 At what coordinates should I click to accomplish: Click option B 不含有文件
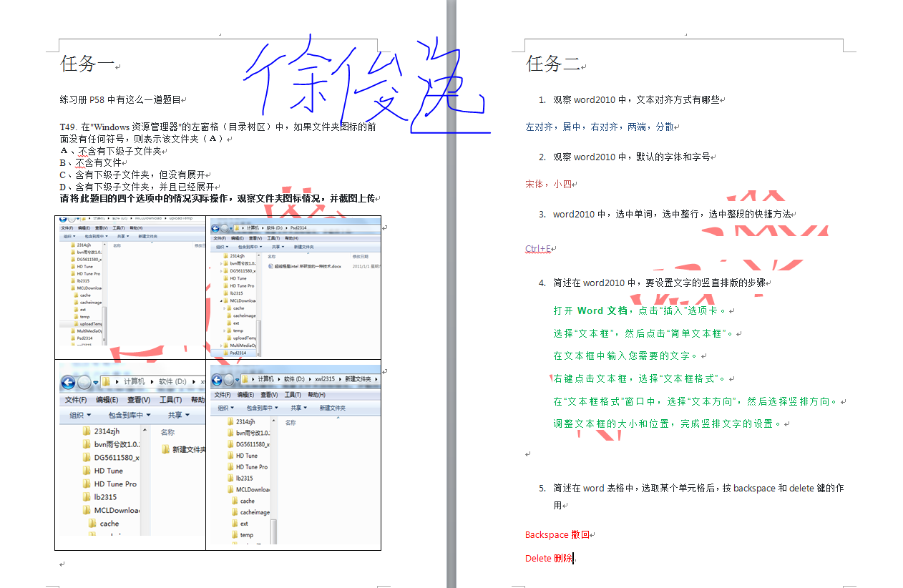click(91, 162)
